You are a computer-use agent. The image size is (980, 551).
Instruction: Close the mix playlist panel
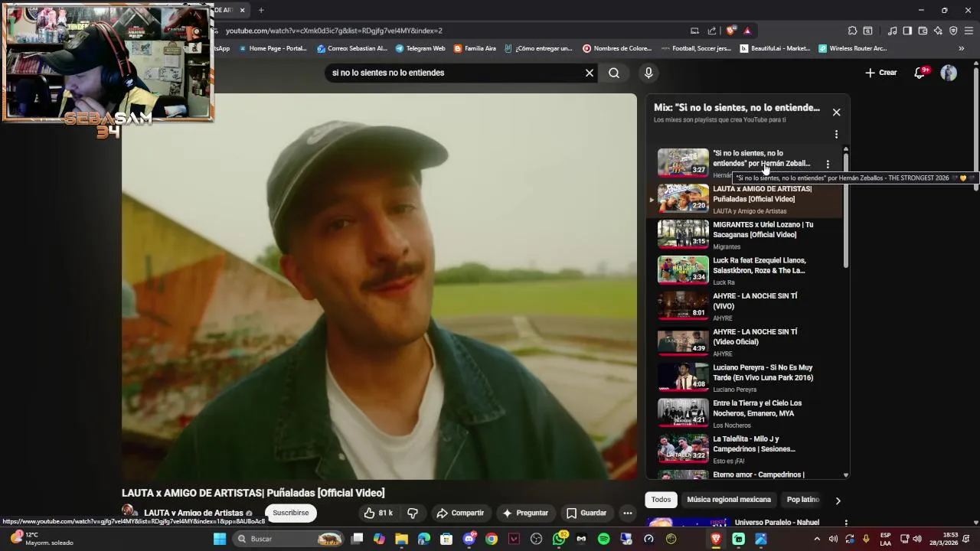(836, 112)
